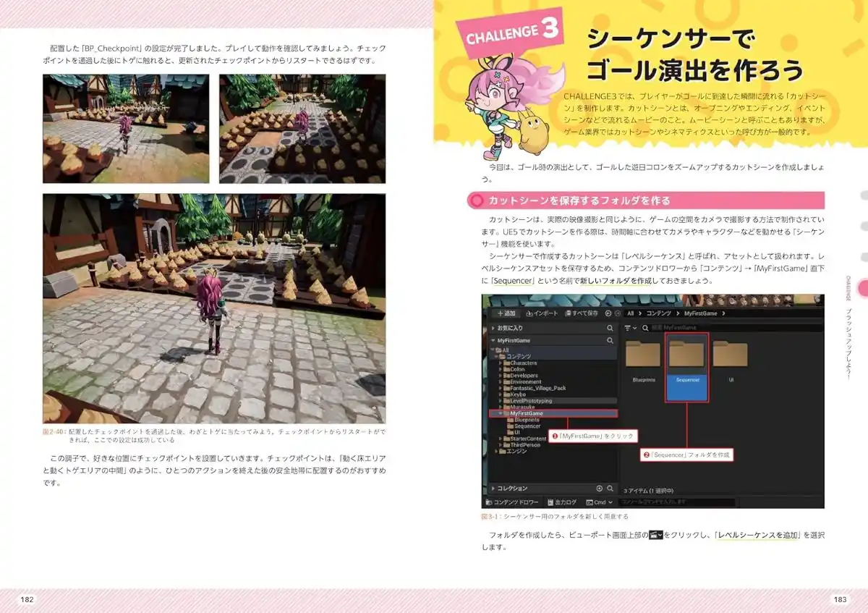The image size is (868, 613).
Task: Open the filter options dropdown icon
Action: 631,327
